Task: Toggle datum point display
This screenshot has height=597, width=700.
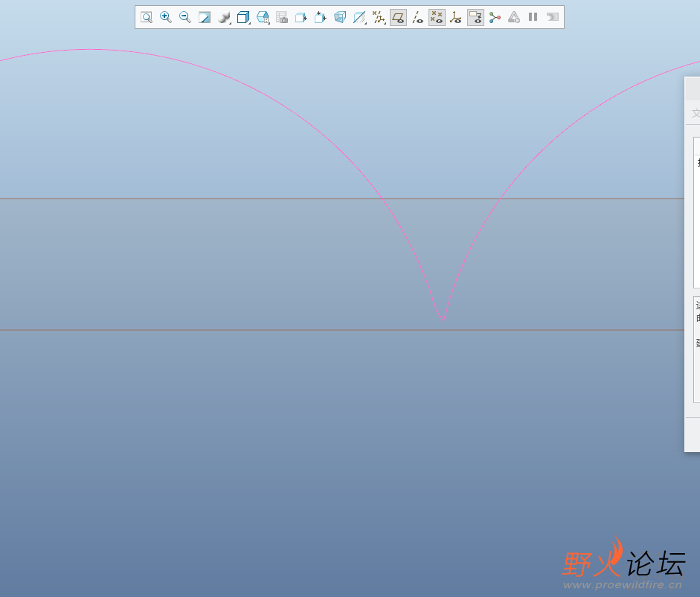Action: [x=437, y=17]
